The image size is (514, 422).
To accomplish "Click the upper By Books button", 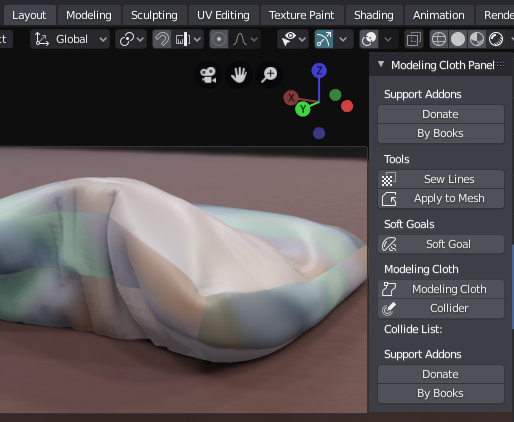I will [x=441, y=134].
